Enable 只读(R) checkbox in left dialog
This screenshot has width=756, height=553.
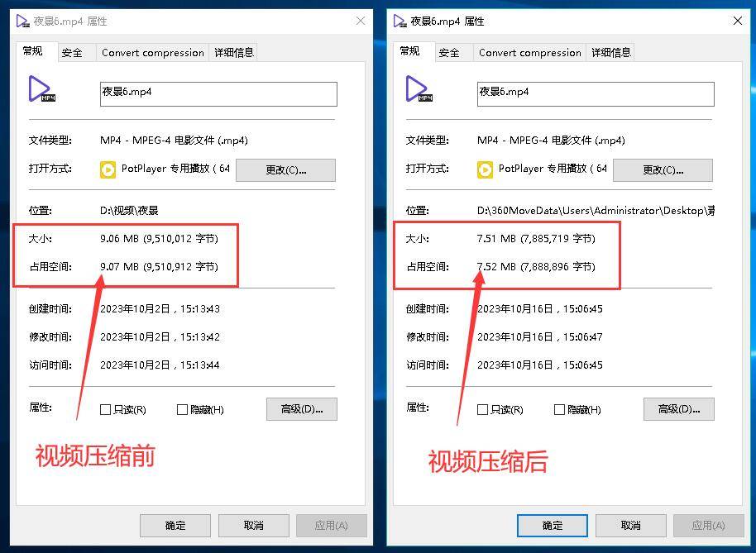(x=105, y=409)
